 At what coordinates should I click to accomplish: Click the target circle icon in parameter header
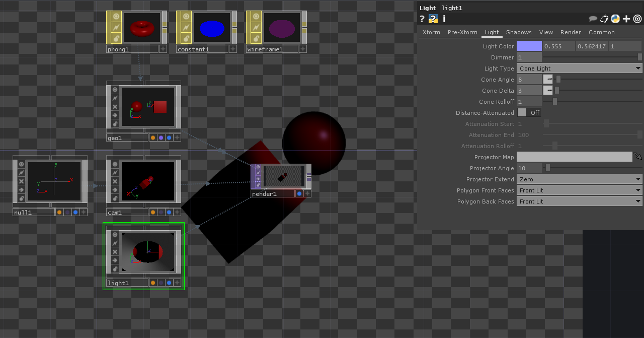(x=637, y=19)
